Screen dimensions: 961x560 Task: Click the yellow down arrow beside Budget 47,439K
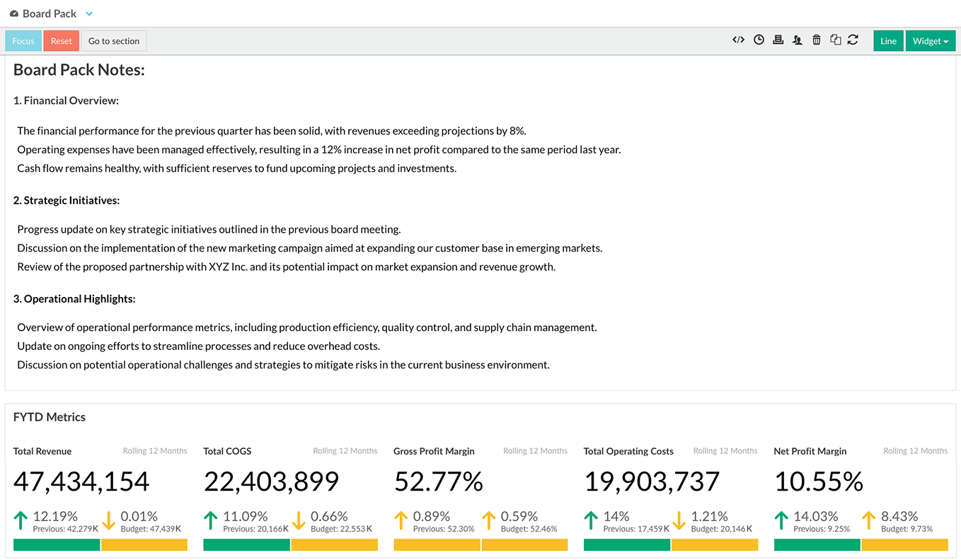[108, 521]
